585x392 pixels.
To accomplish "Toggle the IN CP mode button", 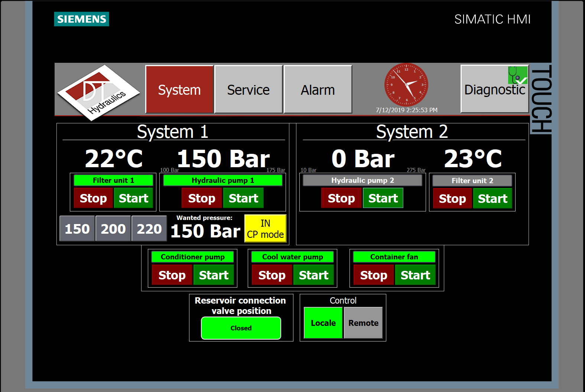I will click(265, 229).
